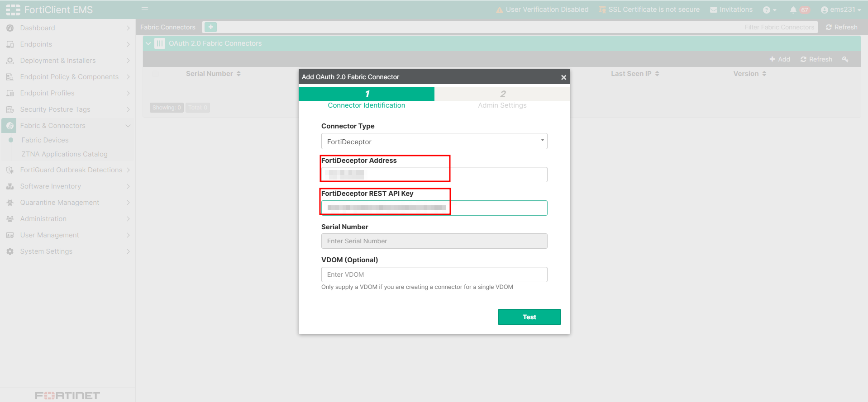Click the plus icon beside Fabric Connectors
This screenshot has height=402, width=868.
(210, 27)
